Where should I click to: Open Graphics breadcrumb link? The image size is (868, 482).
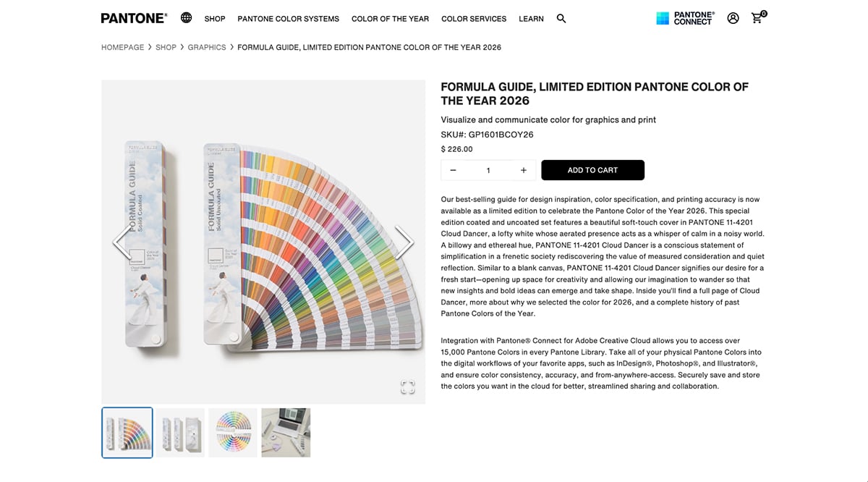point(207,47)
